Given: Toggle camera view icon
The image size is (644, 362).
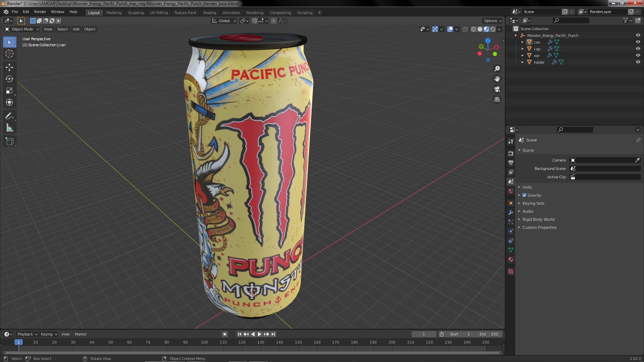Looking at the screenshot, I should 497,89.
